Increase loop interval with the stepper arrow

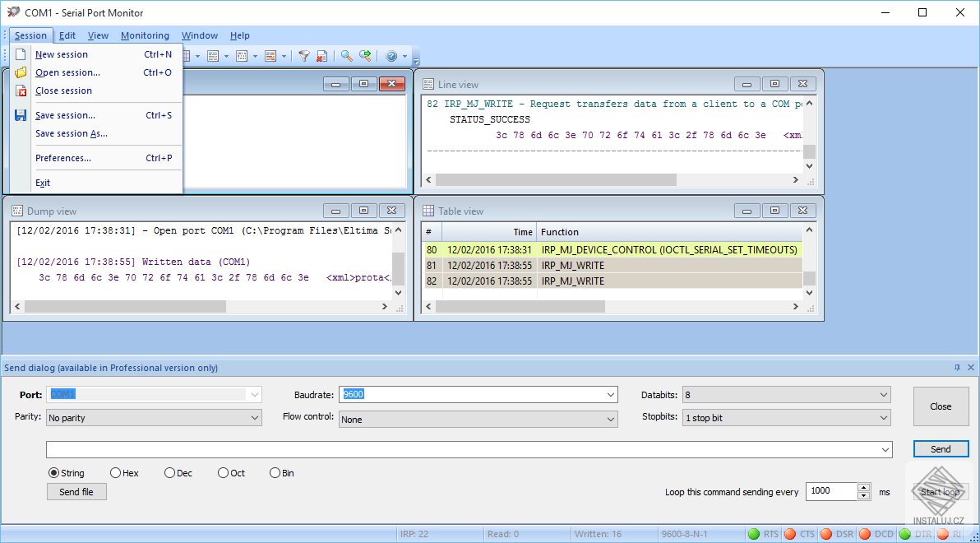tap(862, 487)
